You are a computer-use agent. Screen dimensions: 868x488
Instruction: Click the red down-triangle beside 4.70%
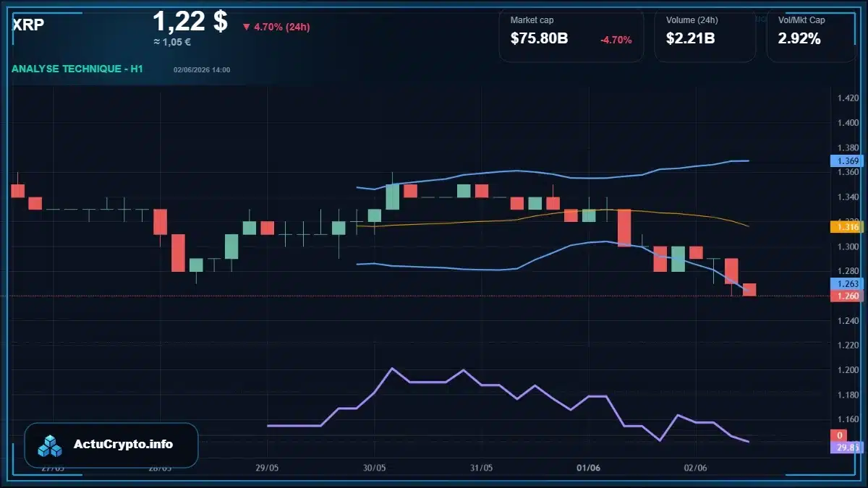pyautogui.click(x=246, y=27)
